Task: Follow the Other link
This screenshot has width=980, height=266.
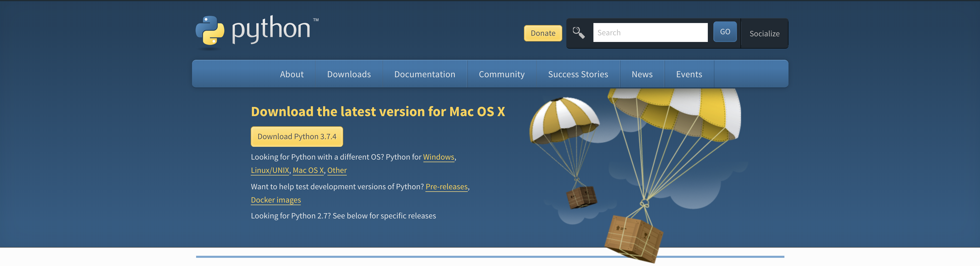Action: pyautogui.click(x=337, y=170)
